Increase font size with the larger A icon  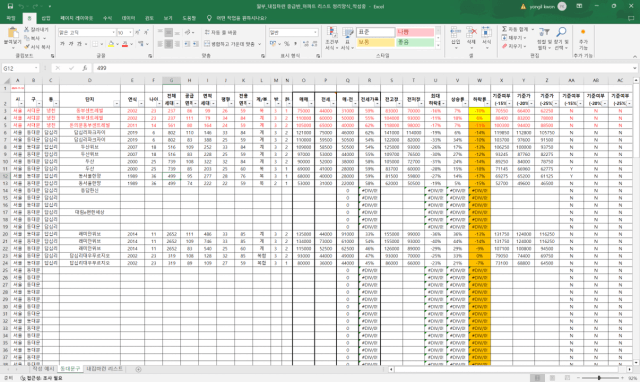tap(138, 32)
